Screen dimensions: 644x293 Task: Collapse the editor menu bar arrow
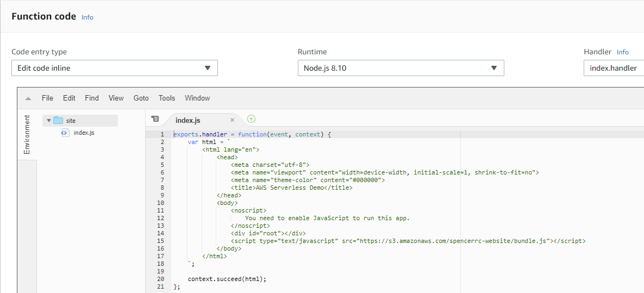coord(28,98)
